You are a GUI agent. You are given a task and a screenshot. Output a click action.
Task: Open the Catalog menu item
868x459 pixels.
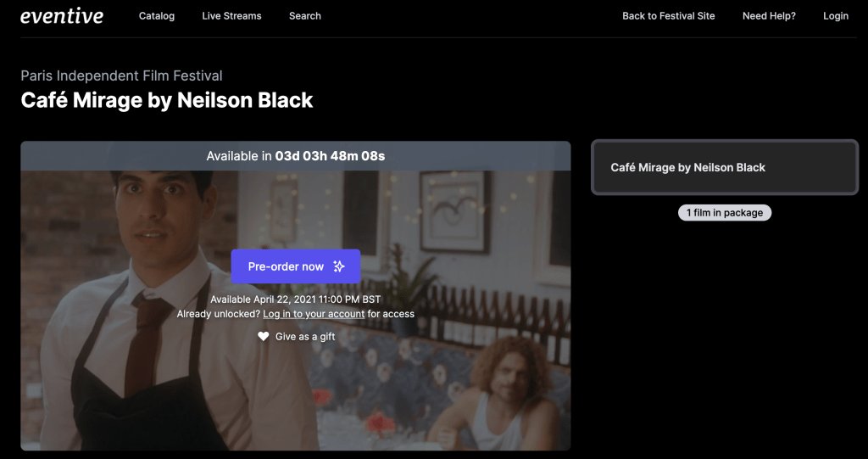157,16
